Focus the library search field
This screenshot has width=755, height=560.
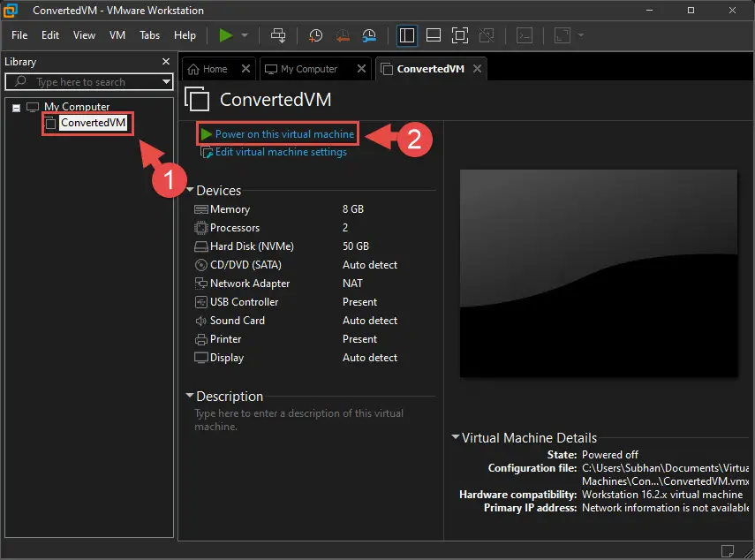pos(89,82)
